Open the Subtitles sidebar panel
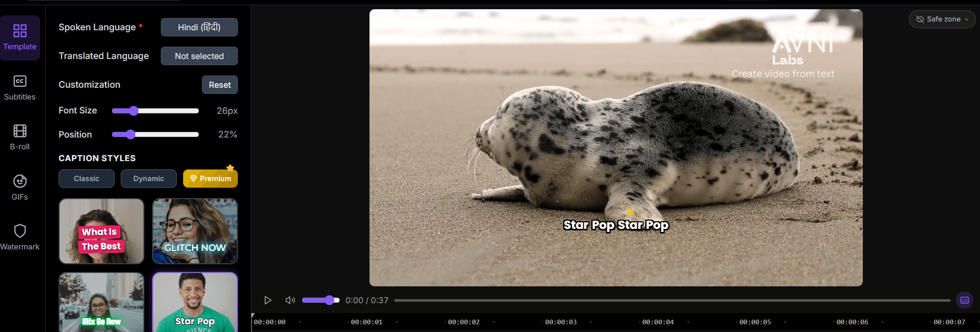The image size is (980, 332). [20, 88]
